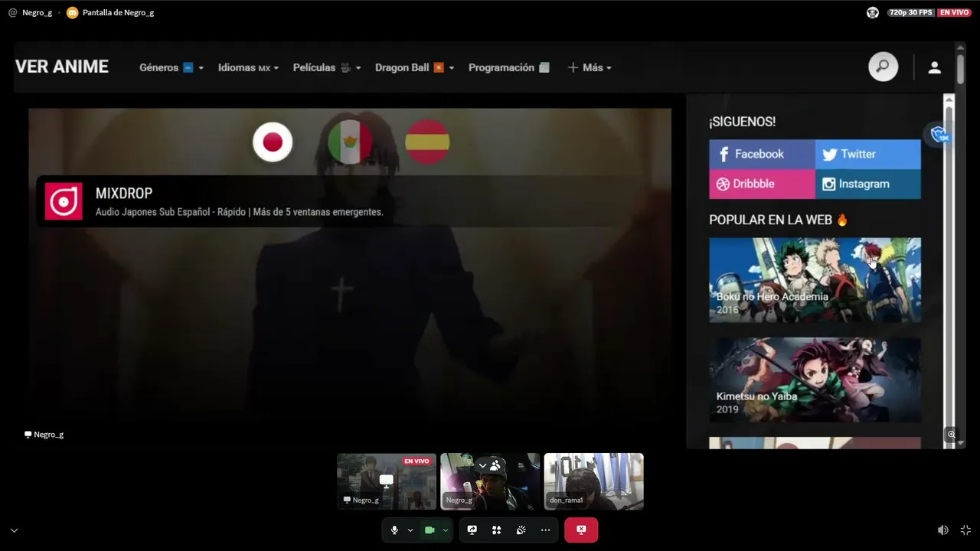Follow on Facebook button
980x551 pixels.
(762, 154)
